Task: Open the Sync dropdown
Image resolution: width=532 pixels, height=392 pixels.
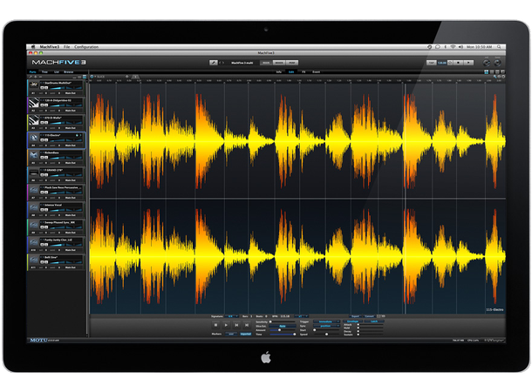Action: (326, 326)
